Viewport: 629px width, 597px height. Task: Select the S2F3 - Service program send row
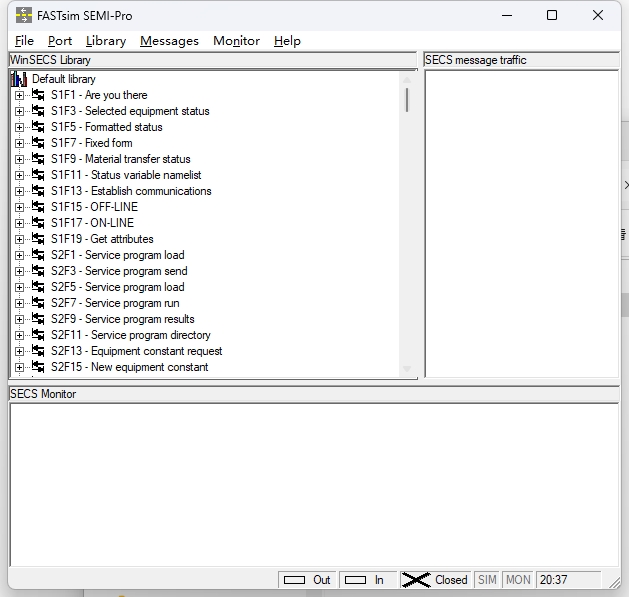pyautogui.click(x=119, y=271)
